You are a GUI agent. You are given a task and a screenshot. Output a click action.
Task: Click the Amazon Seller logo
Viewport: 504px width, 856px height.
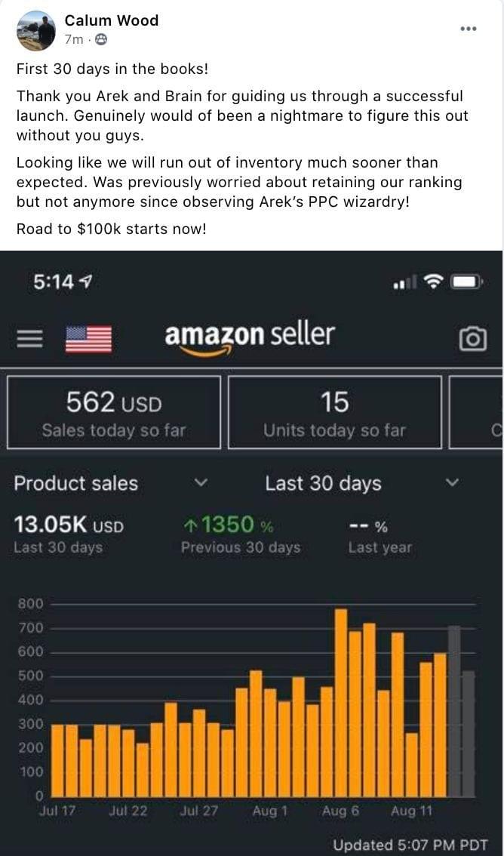(x=250, y=336)
